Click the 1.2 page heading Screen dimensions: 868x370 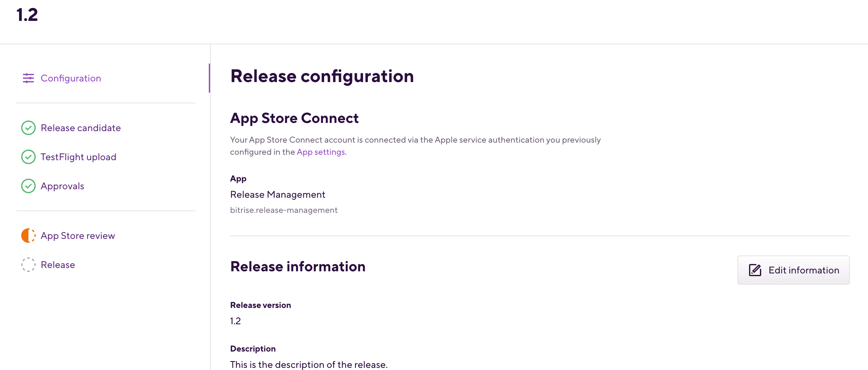pyautogui.click(x=27, y=15)
